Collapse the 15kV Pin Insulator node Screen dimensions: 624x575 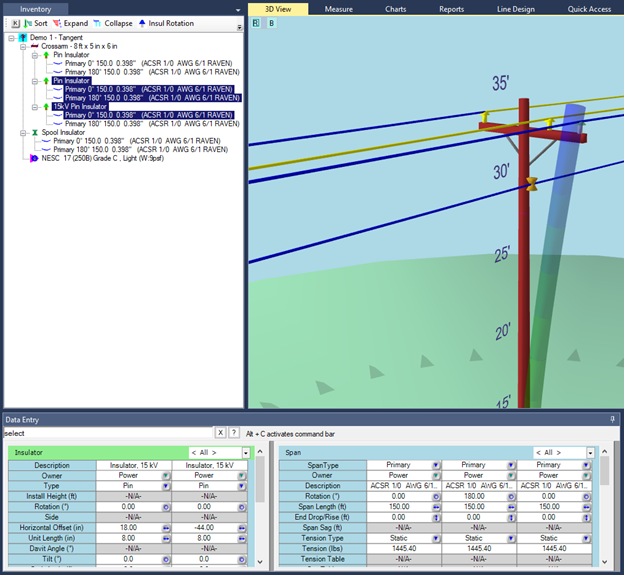coord(35,106)
